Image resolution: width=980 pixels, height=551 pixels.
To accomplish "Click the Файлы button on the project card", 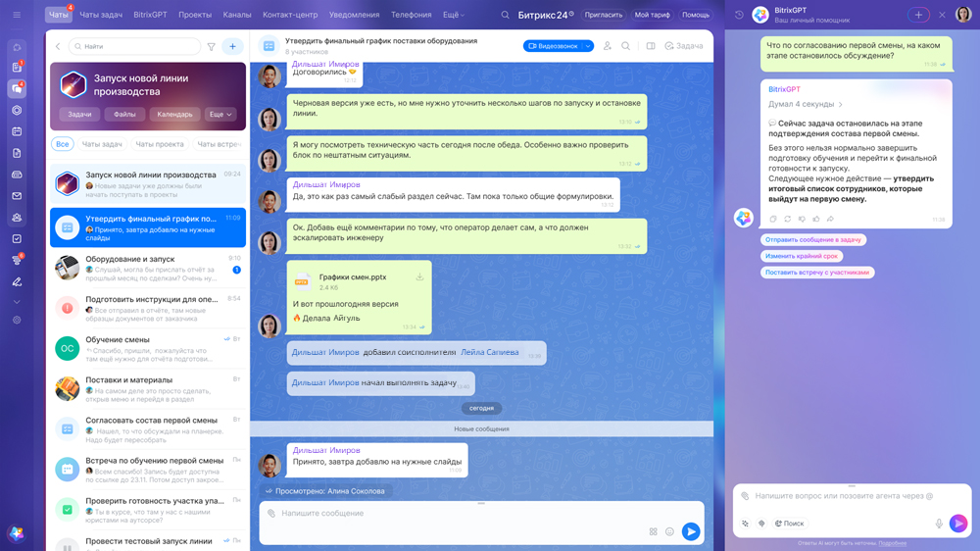I will [x=124, y=115].
